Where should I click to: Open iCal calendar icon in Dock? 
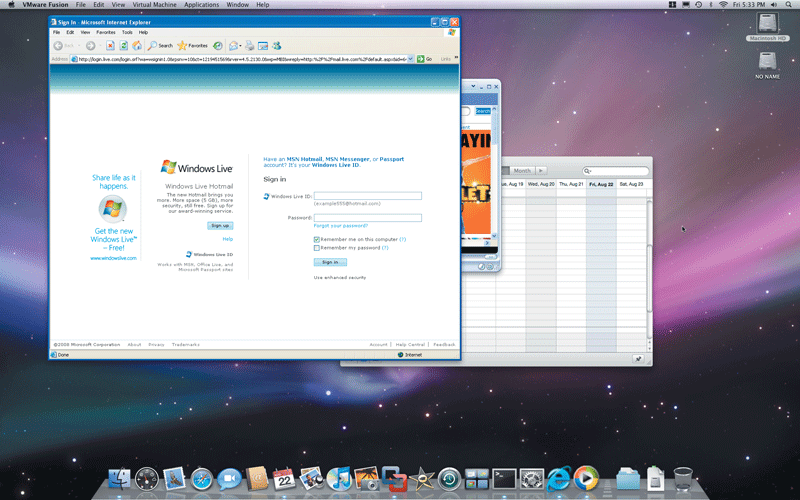click(284, 479)
